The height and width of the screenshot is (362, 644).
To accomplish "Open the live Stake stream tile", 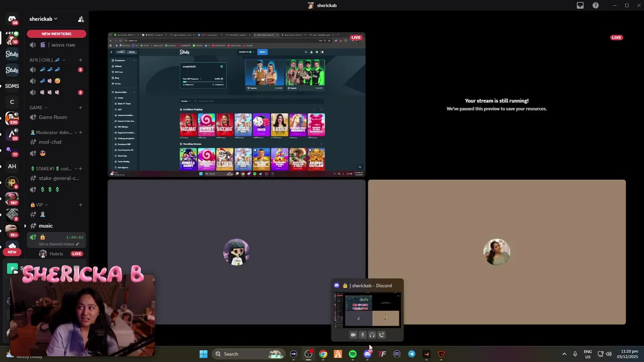I will coord(236,105).
